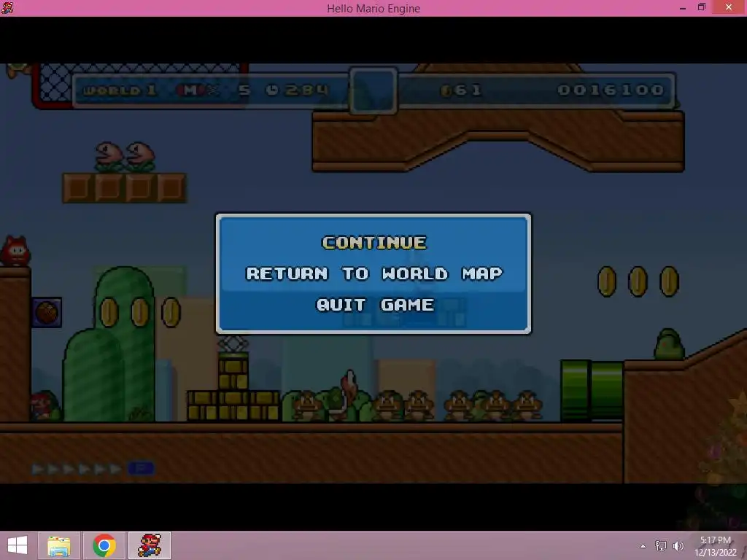
Task: Open the network status tray icon
Action: click(661, 546)
